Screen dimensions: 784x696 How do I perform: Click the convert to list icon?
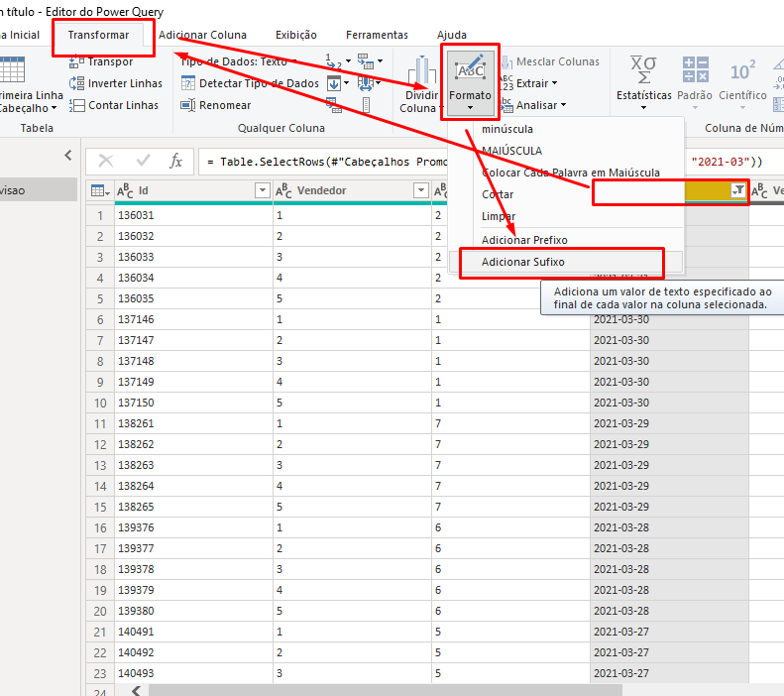[x=366, y=105]
